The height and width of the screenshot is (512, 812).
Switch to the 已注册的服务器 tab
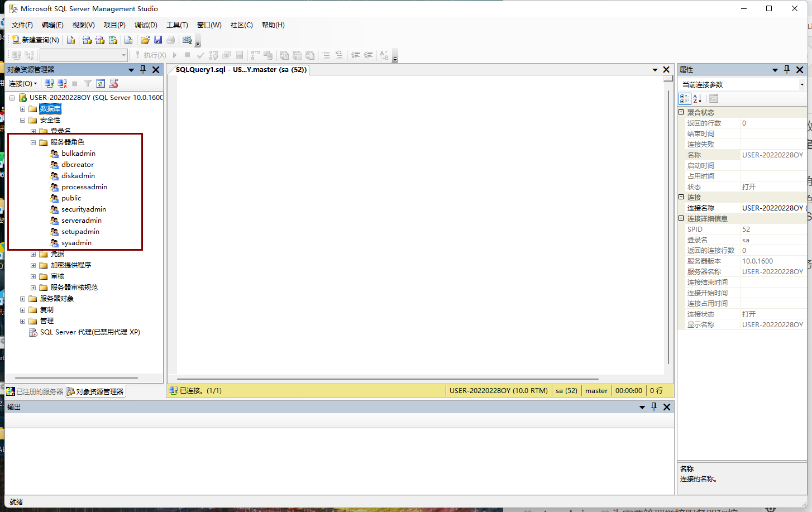[x=35, y=391]
